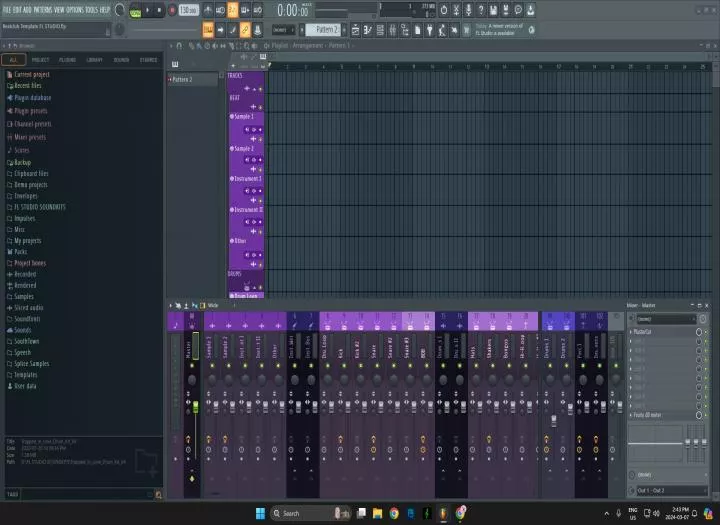Open the Piano roll view shortcut icon

pos(368,30)
